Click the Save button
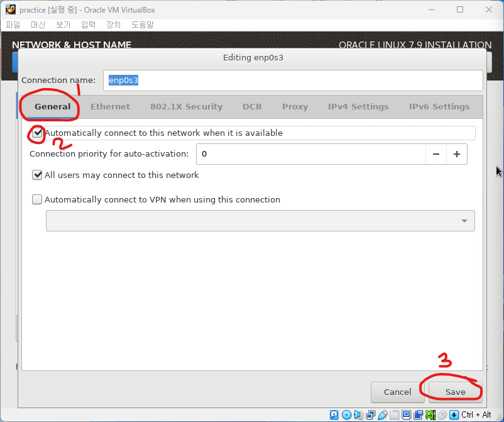This screenshot has height=422, width=504. tap(455, 392)
